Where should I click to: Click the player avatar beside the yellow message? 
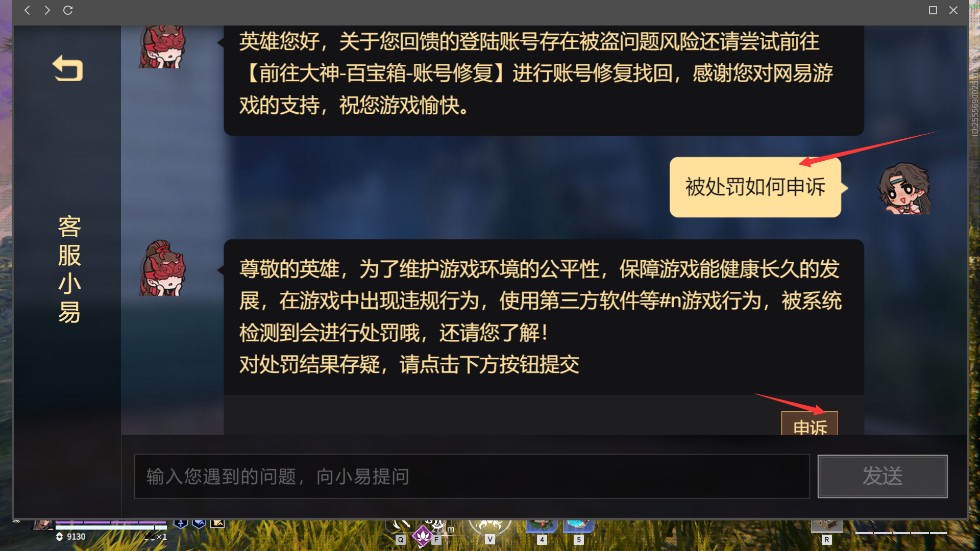pos(904,188)
